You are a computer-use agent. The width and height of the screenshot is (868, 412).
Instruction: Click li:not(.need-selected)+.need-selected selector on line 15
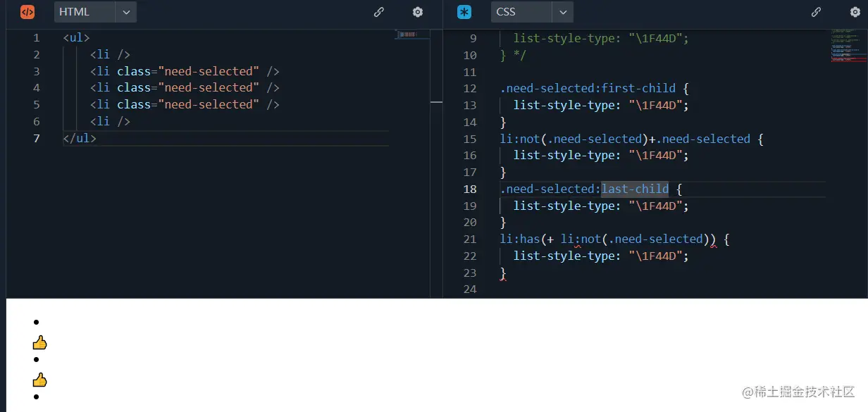point(625,139)
